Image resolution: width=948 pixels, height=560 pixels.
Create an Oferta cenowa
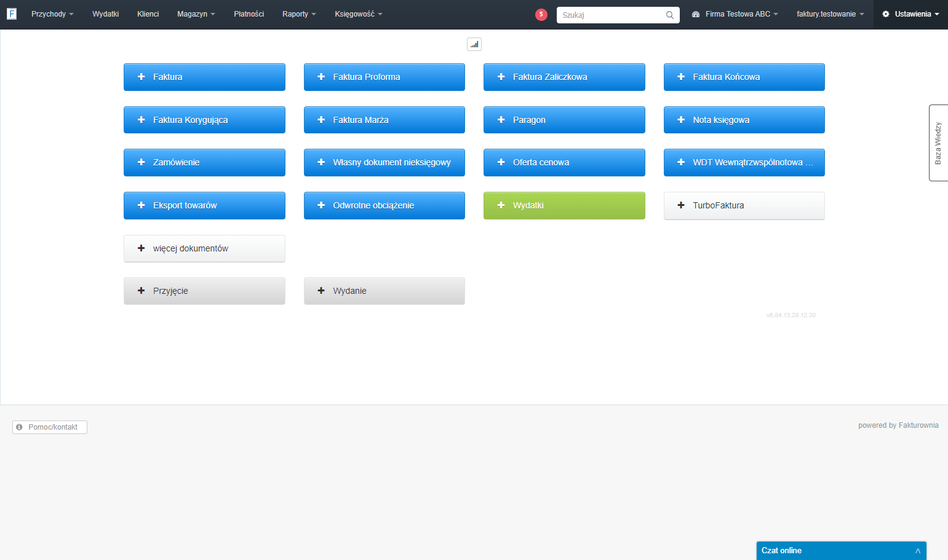pyautogui.click(x=564, y=162)
